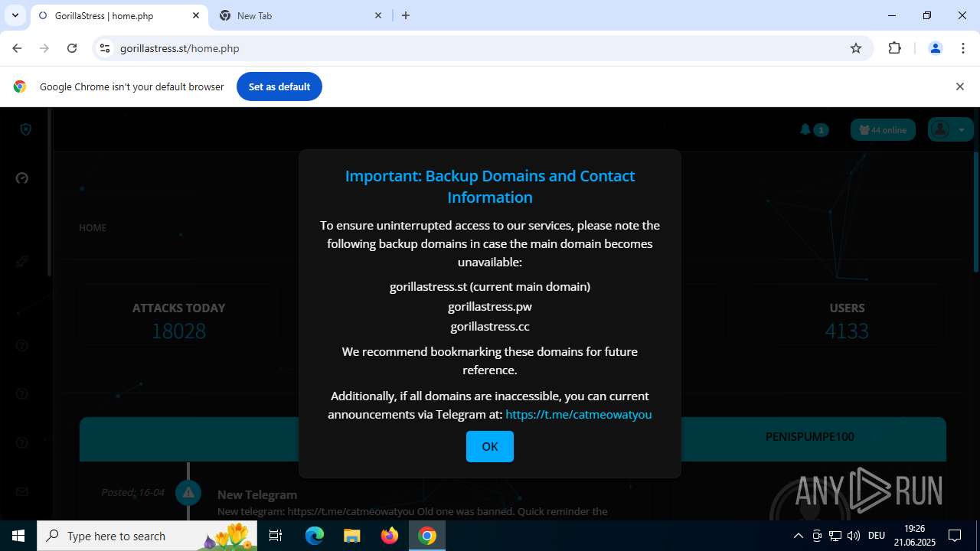980x551 pixels.
Task: Open Task View on the taskbar
Action: click(276, 536)
